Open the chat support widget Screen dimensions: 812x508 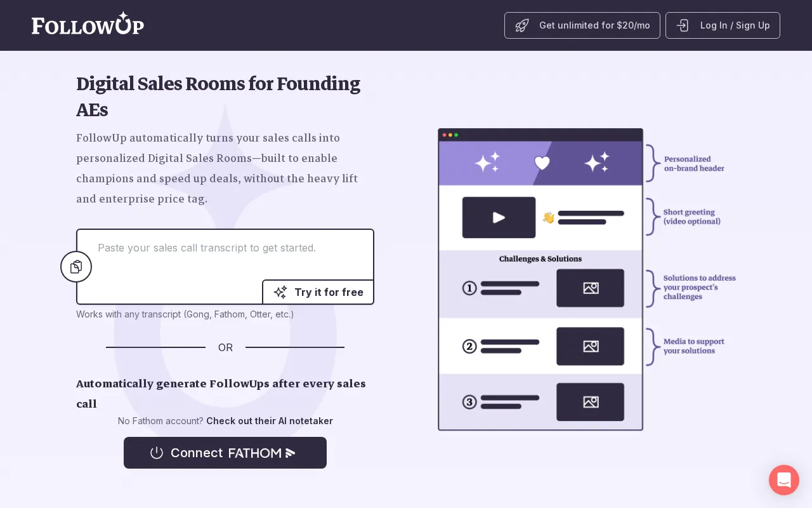[x=784, y=480]
